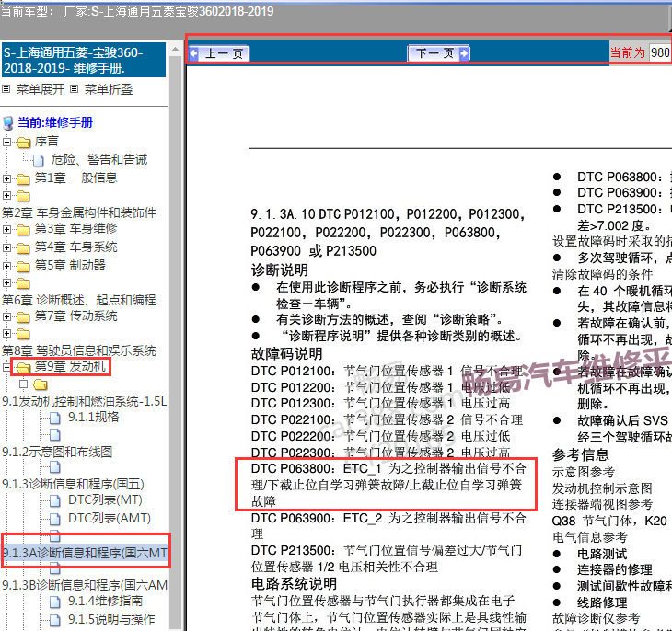Open 9.1.2示意图和布线图
Viewport: 672px width, 631px height.
(x=57, y=452)
